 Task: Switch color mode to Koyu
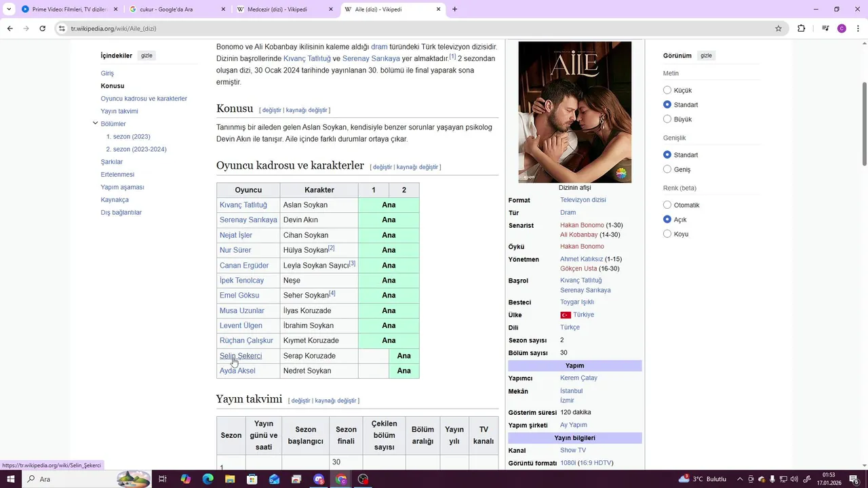click(667, 234)
